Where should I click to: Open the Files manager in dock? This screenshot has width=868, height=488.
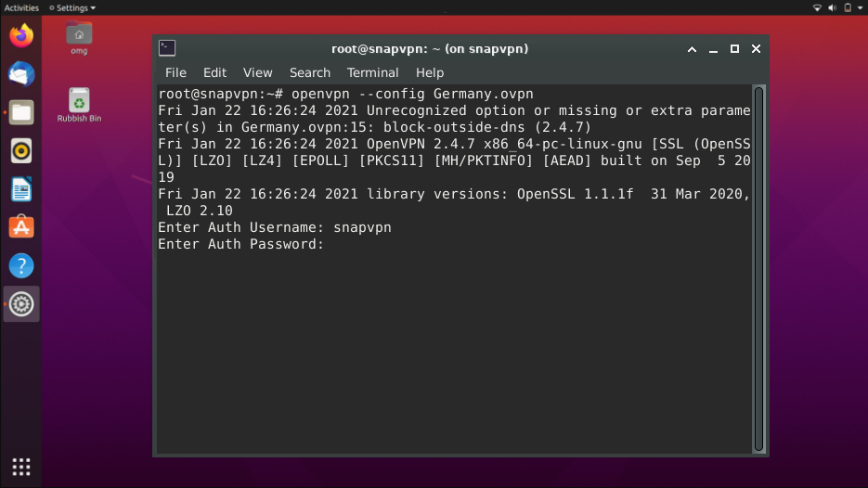click(x=21, y=112)
